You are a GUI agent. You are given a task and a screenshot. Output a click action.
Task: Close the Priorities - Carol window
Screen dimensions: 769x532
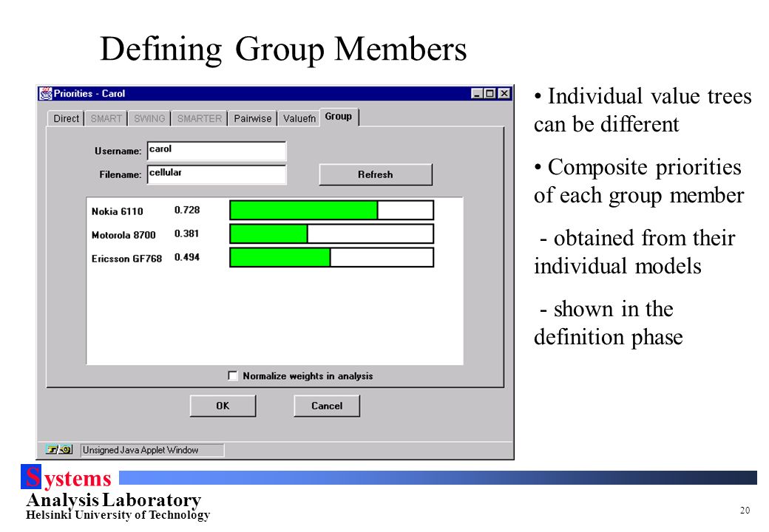coord(504,94)
